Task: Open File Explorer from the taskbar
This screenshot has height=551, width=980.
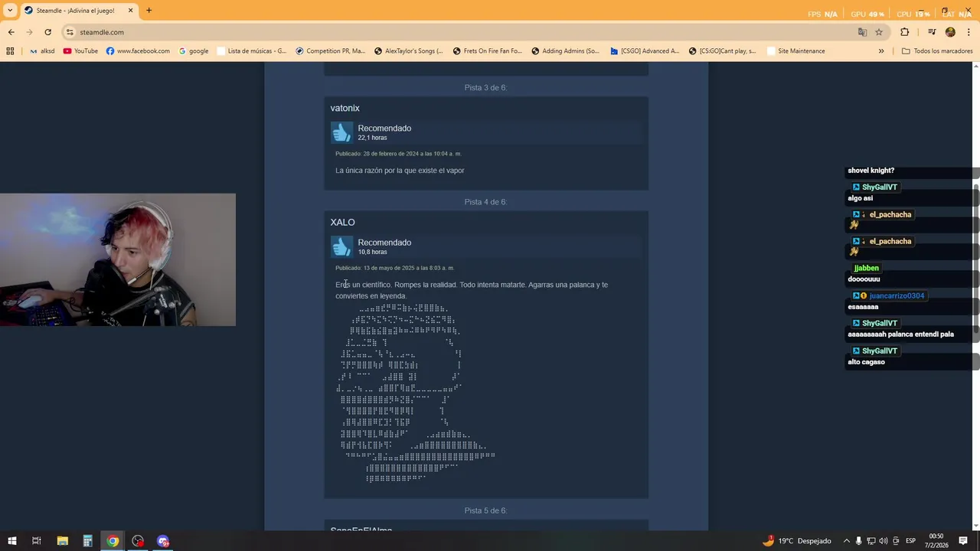Action: [62, 541]
